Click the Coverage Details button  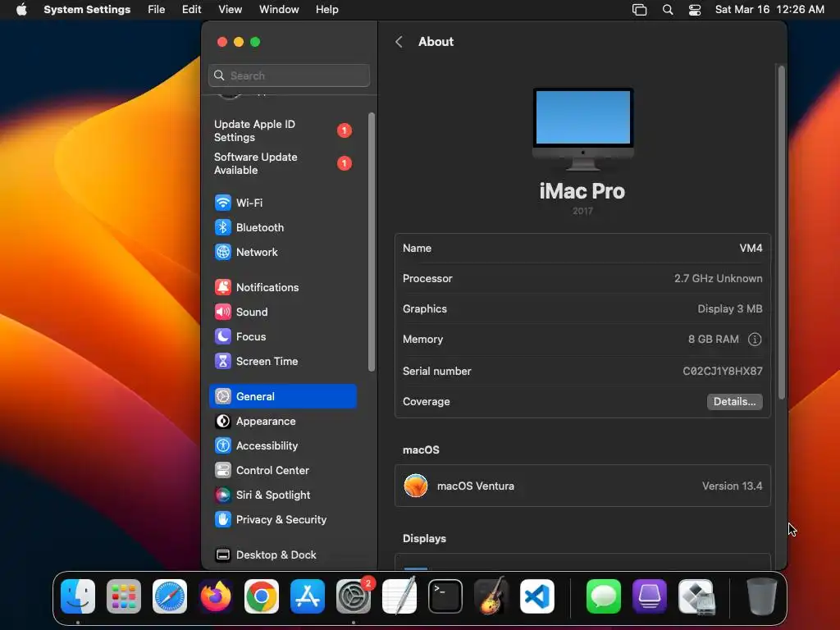(734, 402)
